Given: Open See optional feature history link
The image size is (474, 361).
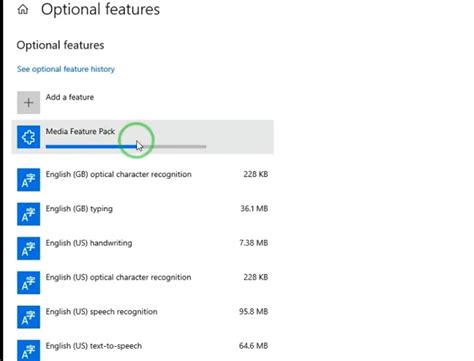Looking at the screenshot, I should pos(66,69).
